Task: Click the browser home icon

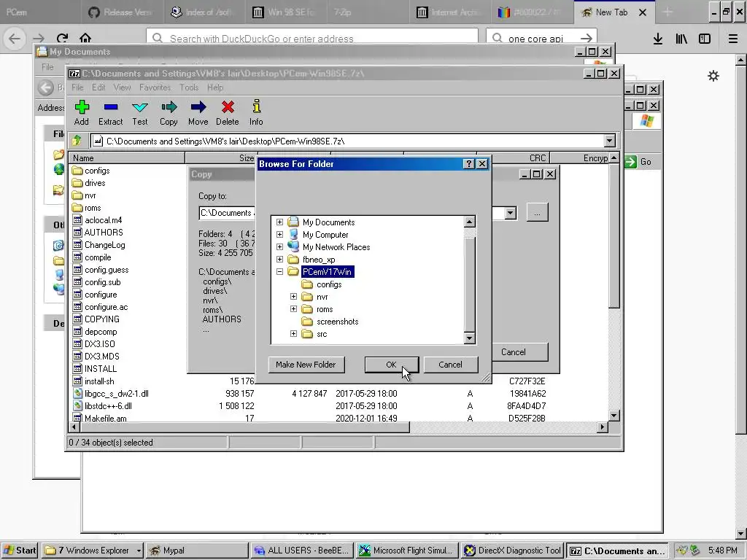Action: pyautogui.click(x=85, y=38)
